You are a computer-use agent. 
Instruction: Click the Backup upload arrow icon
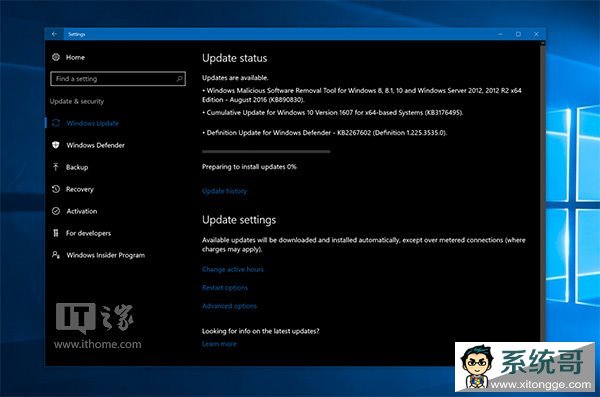[x=56, y=167]
